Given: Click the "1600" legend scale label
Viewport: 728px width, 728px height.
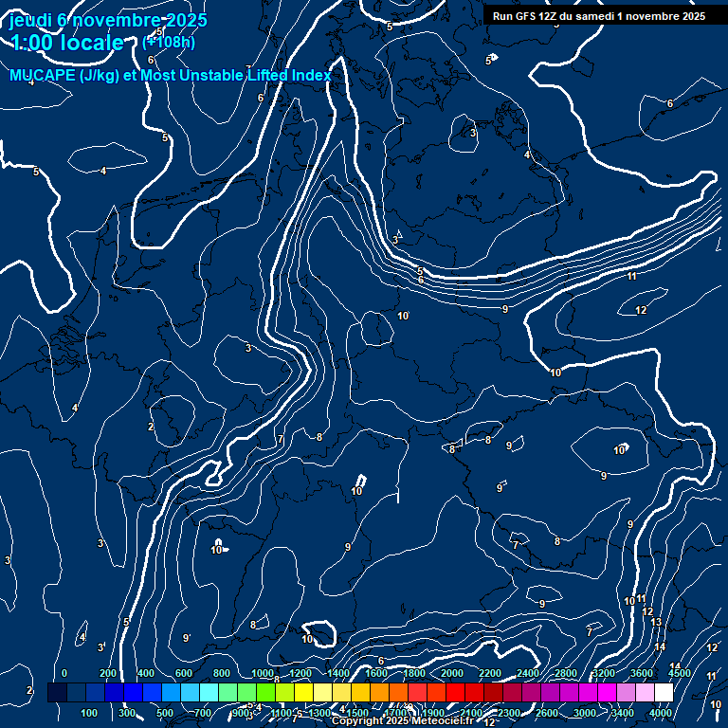Looking at the screenshot, I should [376, 673].
